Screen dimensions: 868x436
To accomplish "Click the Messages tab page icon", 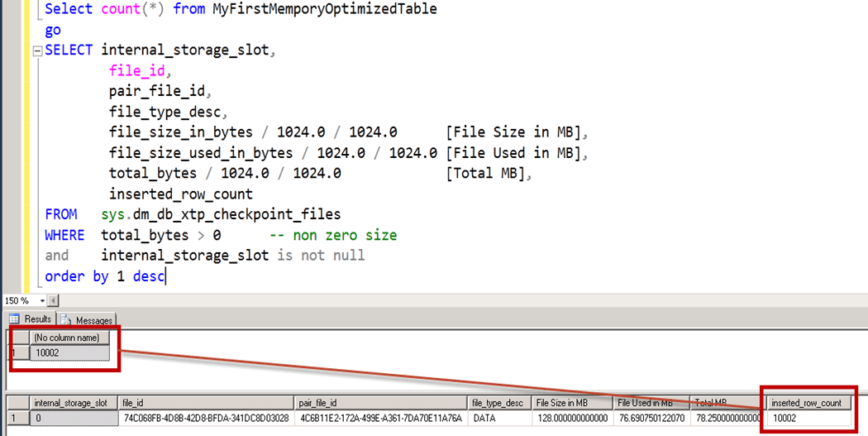I will tap(65, 320).
